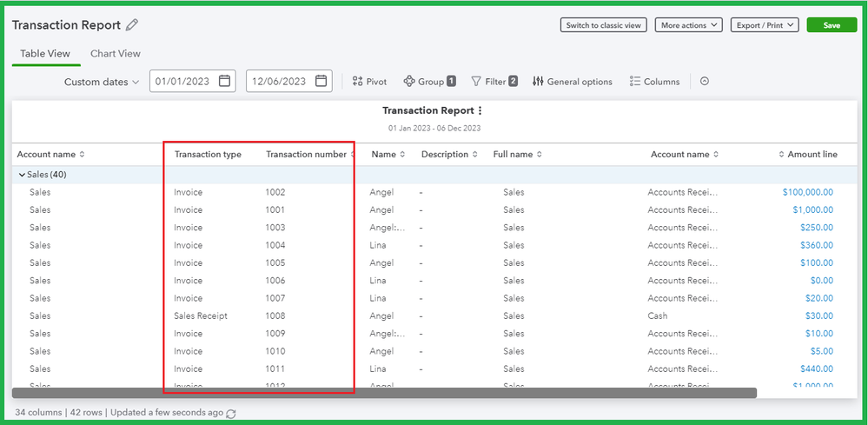Open the $10.00 amount link

[819, 334]
